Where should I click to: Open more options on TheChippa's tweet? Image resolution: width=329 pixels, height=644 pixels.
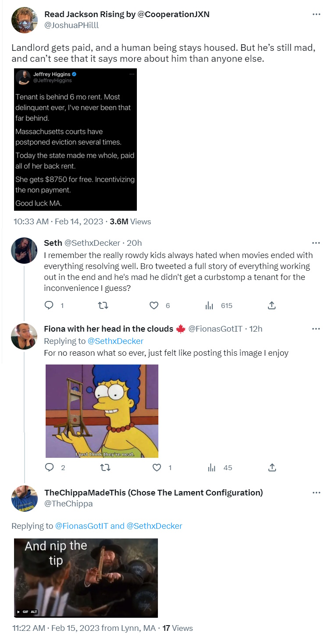[x=316, y=493]
